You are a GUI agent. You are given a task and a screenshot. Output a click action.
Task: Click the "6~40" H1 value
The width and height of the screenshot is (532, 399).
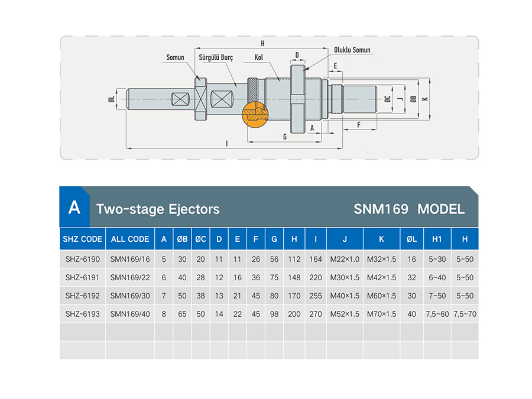pos(437,278)
